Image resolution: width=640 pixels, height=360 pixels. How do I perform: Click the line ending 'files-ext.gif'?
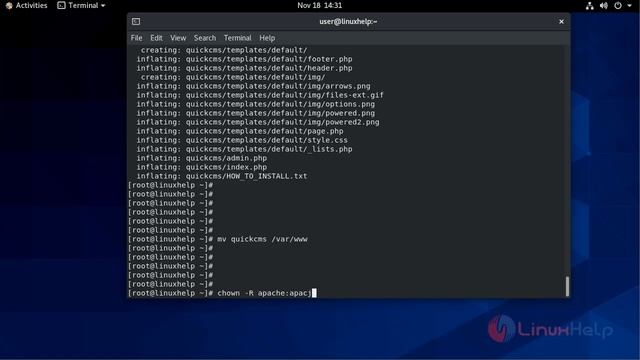(x=260, y=96)
